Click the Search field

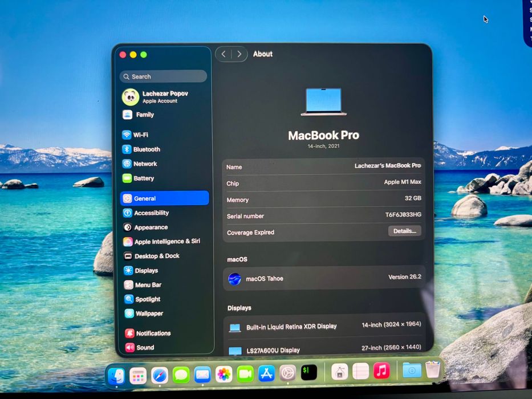pyautogui.click(x=163, y=76)
